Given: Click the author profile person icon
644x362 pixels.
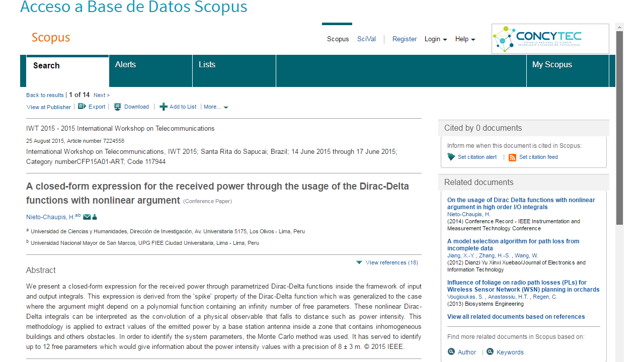Looking at the screenshot, I should point(95,217).
